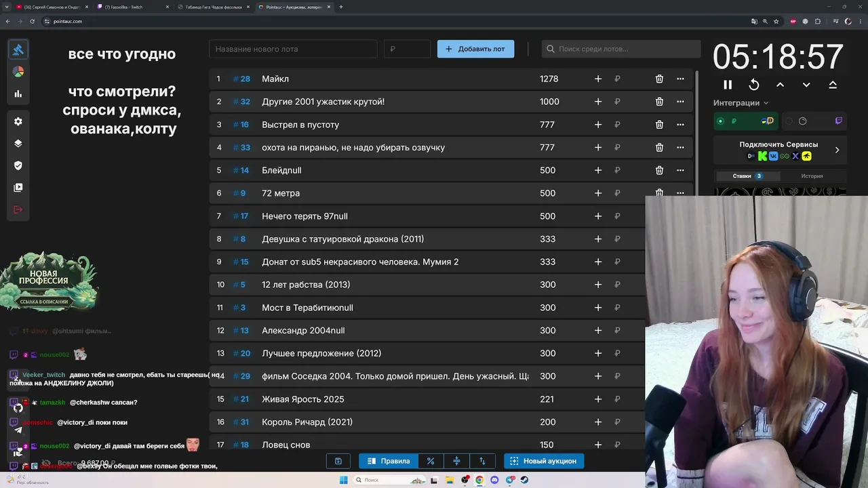This screenshot has width=868, height=488.
Task: Start a Новый аукцион
Action: [543, 461]
